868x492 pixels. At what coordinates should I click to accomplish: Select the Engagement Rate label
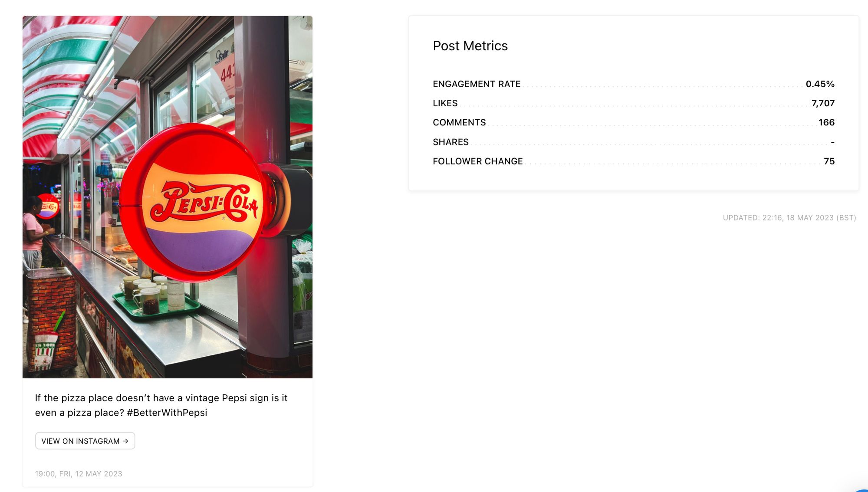(477, 84)
